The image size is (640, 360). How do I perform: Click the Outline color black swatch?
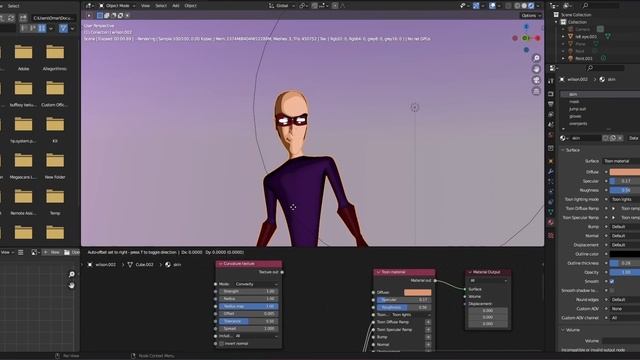624,254
